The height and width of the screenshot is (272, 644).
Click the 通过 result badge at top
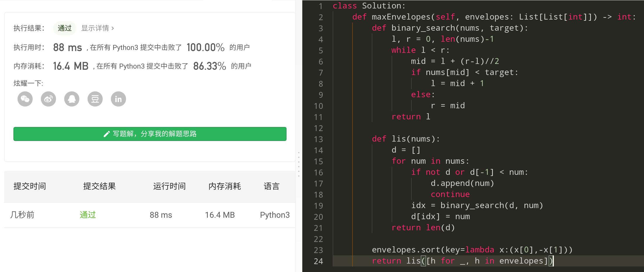tap(64, 28)
